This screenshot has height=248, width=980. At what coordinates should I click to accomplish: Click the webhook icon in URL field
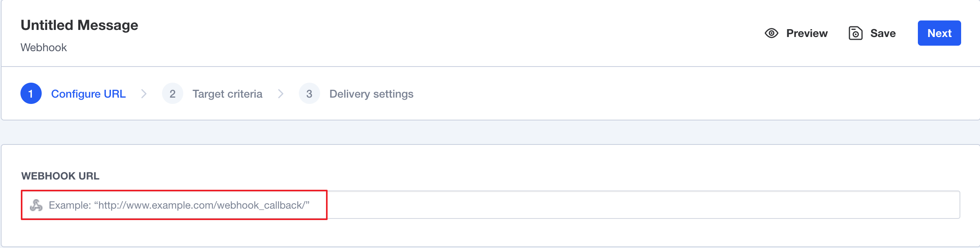36,205
